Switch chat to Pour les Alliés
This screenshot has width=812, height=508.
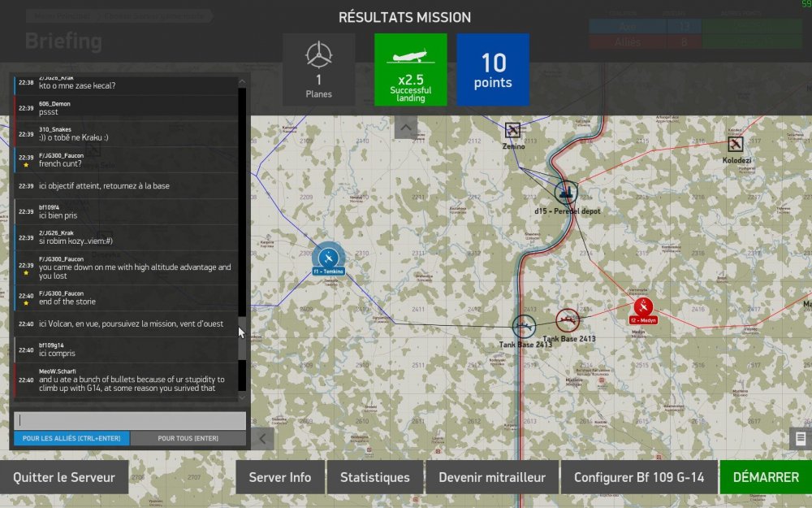pos(71,438)
